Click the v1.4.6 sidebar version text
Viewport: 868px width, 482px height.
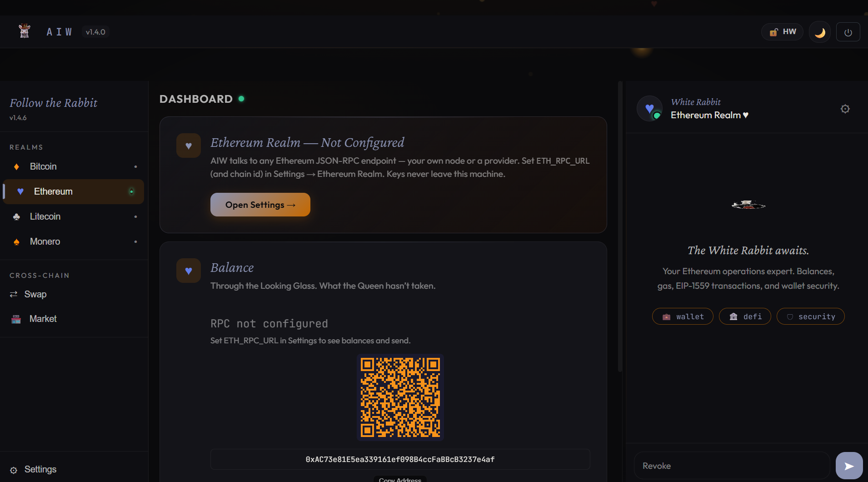coord(18,117)
